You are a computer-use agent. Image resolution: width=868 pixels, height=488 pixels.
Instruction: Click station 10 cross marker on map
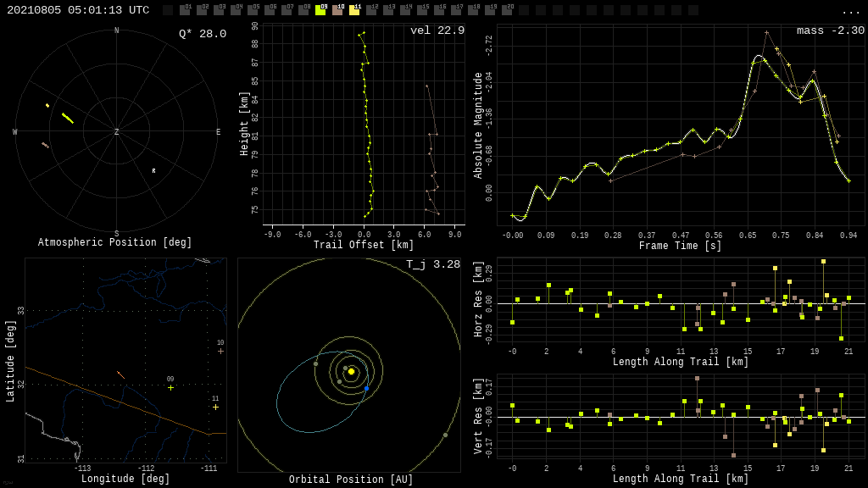[x=220, y=351]
